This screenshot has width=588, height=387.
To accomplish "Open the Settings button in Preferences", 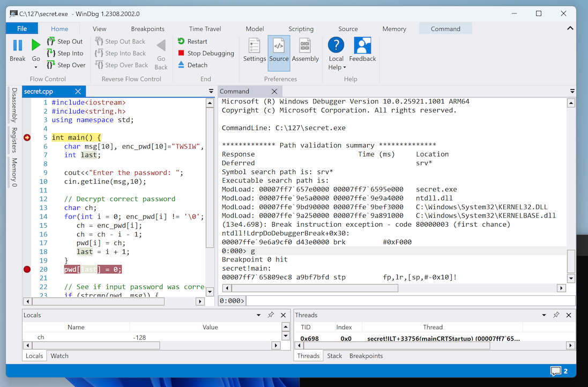I will (x=254, y=50).
